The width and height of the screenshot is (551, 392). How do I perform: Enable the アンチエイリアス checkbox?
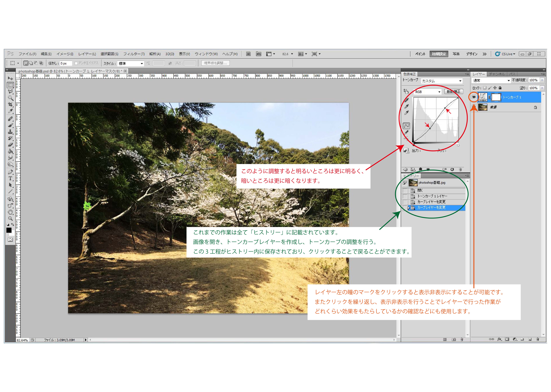[76, 63]
